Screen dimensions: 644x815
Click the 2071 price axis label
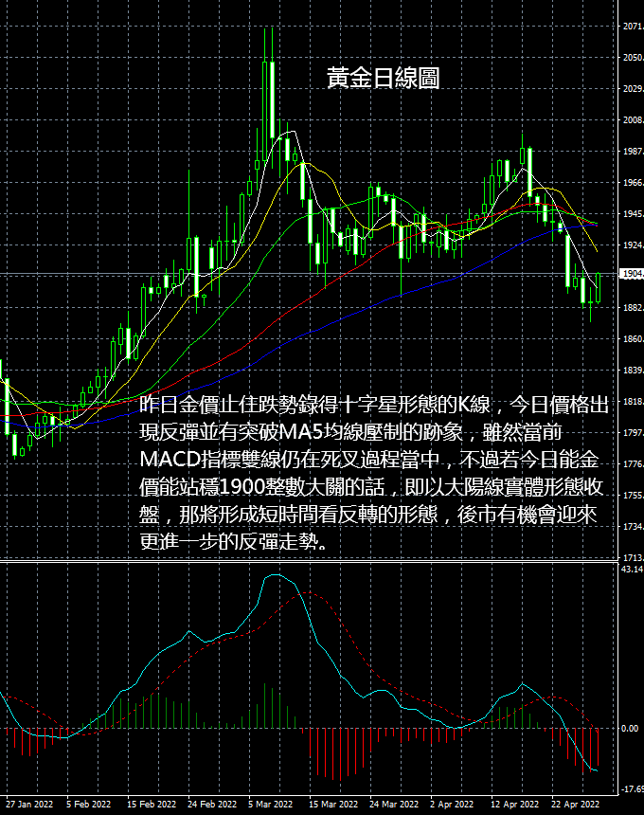[x=633, y=26]
